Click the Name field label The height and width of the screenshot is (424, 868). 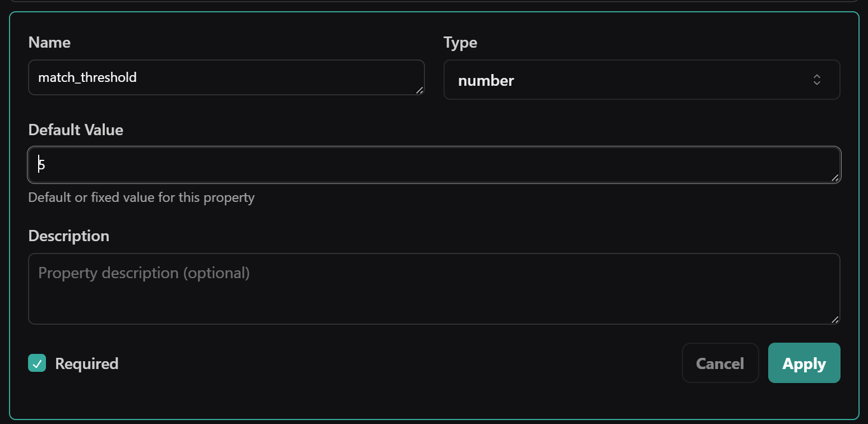click(x=49, y=42)
